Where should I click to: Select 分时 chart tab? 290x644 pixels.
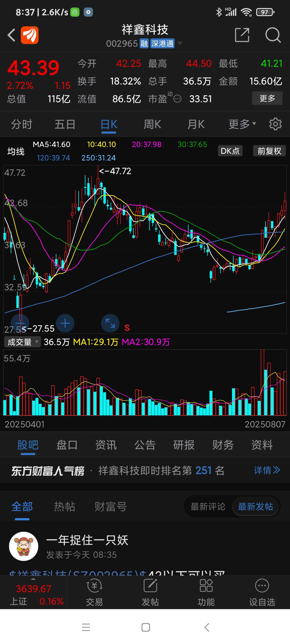tap(21, 124)
